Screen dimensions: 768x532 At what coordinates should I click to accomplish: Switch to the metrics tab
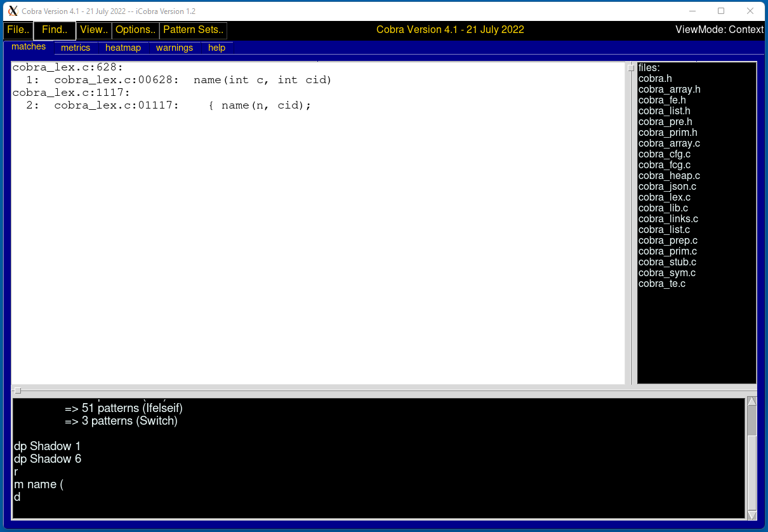76,48
